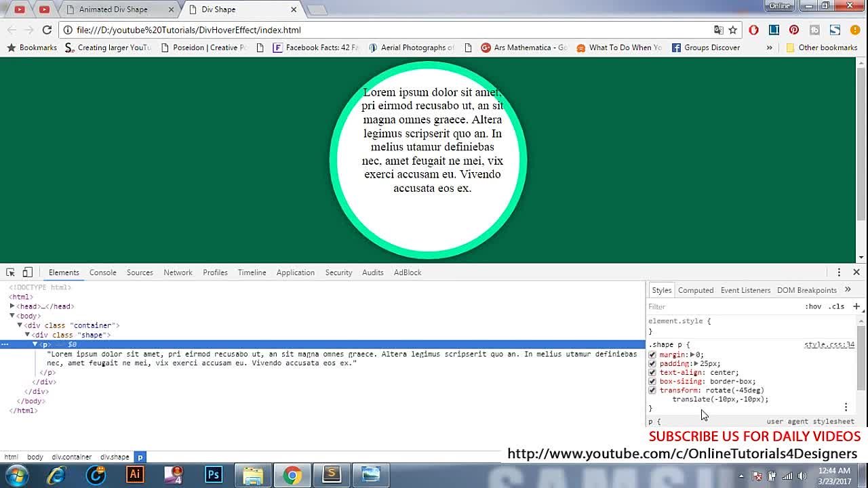This screenshot has height=488, width=868.
Task: Expand the head element node
Action: point(12,306)
